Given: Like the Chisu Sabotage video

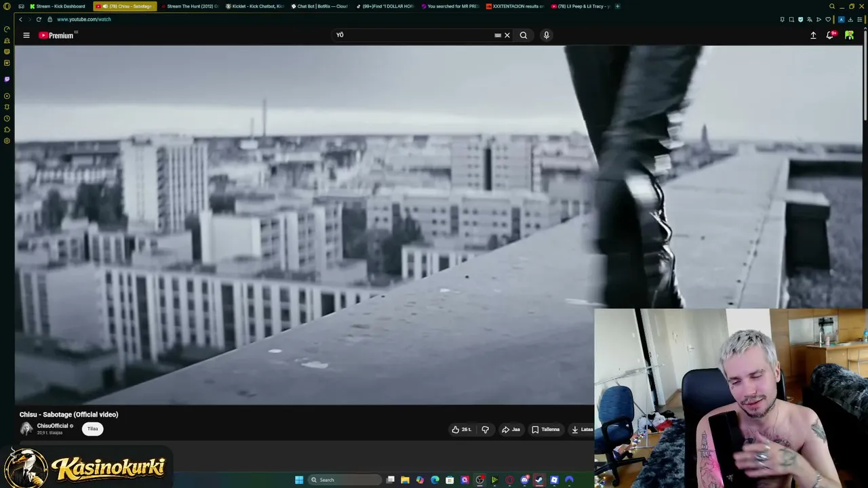Looking at the screenshot, I should [x=462, y=429].
